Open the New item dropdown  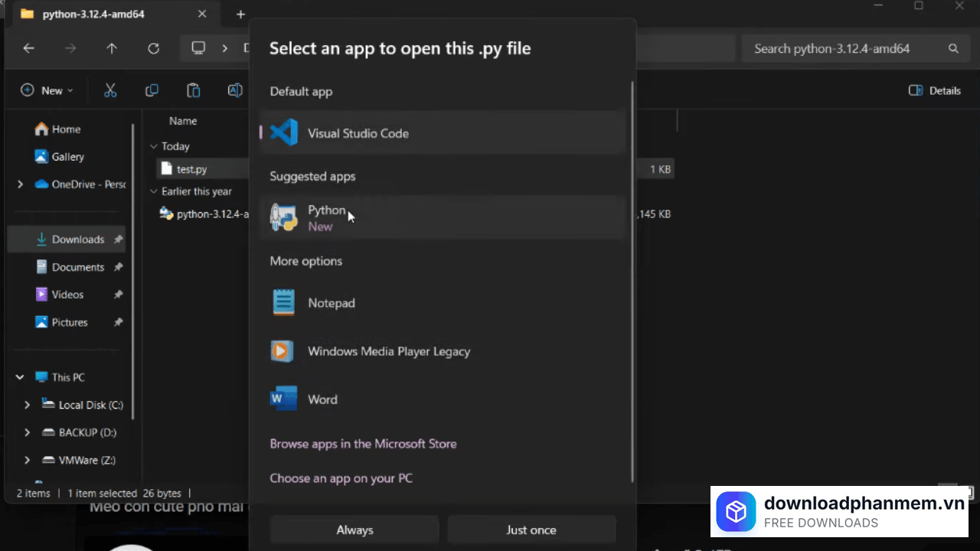tap(47, 90)
